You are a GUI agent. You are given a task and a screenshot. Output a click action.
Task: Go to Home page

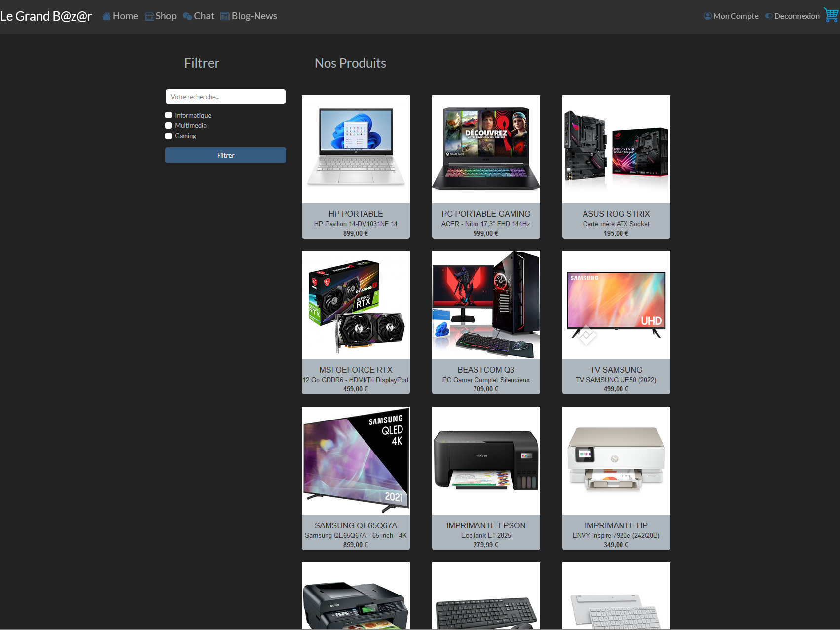coord(125,16)
